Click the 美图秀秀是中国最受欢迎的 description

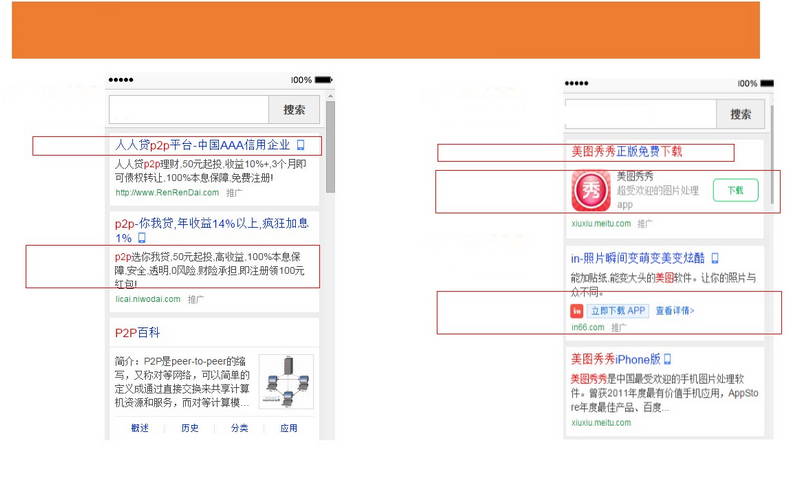[665, 393]
